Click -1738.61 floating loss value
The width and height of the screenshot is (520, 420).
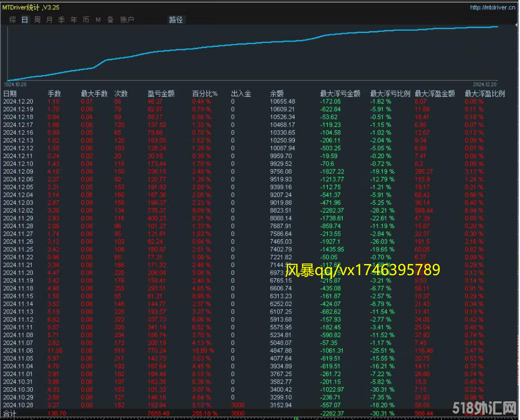(332, 218)
